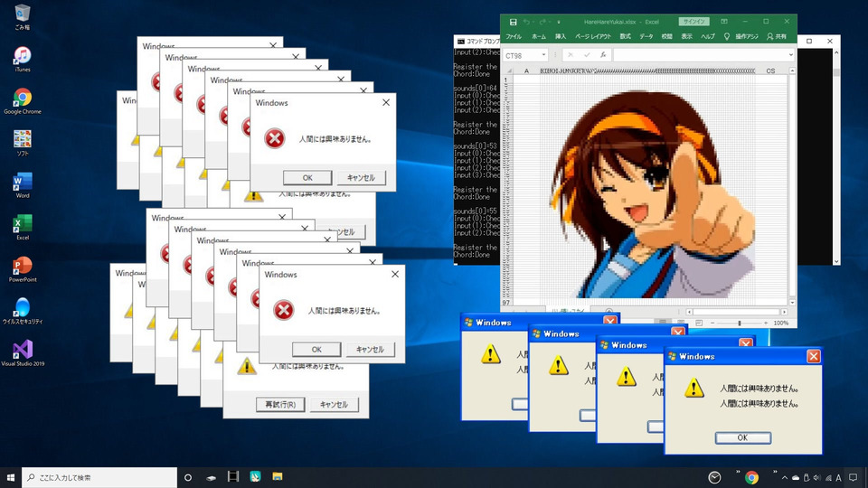Expand the Name Box dropdown showing CT98
Viewport: 868px width, 488px height.
(x=544, y=55)
